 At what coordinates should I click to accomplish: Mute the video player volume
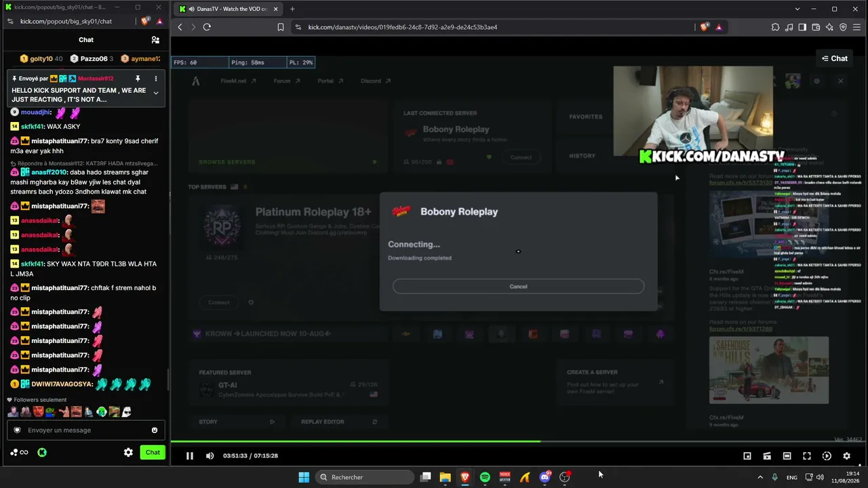210,456
